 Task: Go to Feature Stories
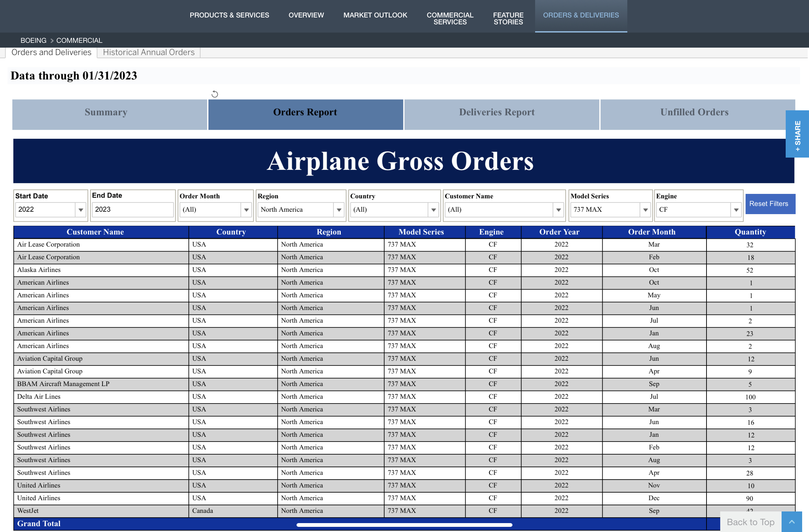coord(508,18)
